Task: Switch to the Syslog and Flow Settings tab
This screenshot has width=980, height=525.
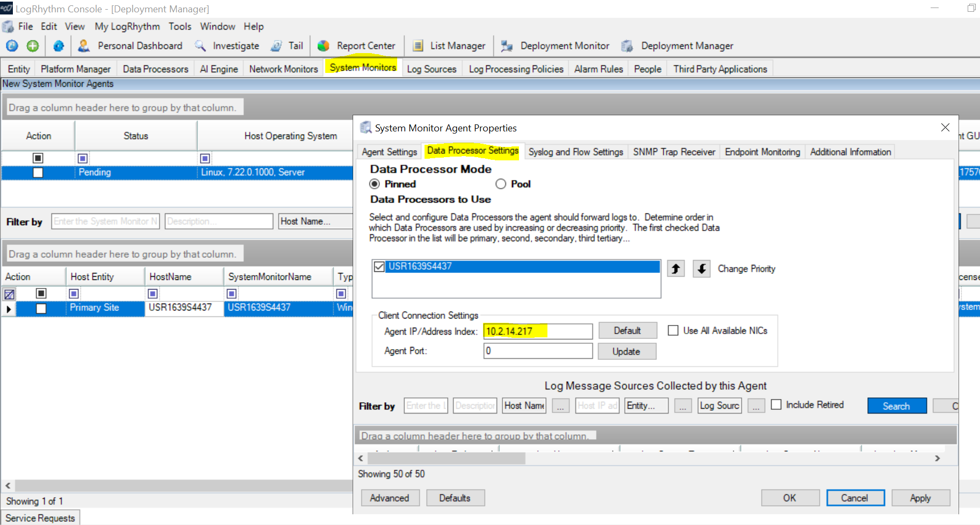Action: (575, 152)
